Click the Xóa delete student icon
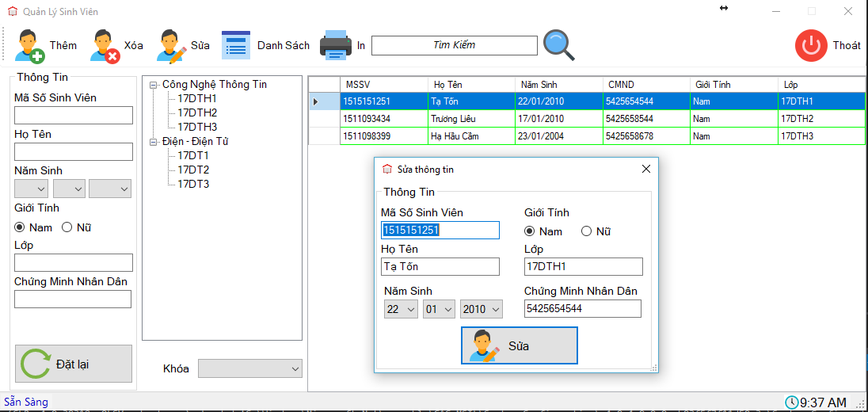Image resolution: width=868 pixels, height=412 pixels. [x=105, y=46]
